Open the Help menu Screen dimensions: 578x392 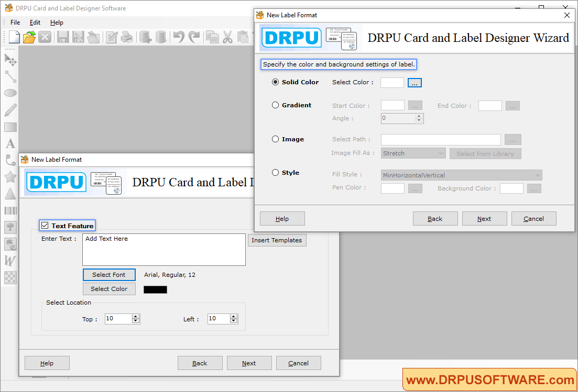click(x=57, y=23)
